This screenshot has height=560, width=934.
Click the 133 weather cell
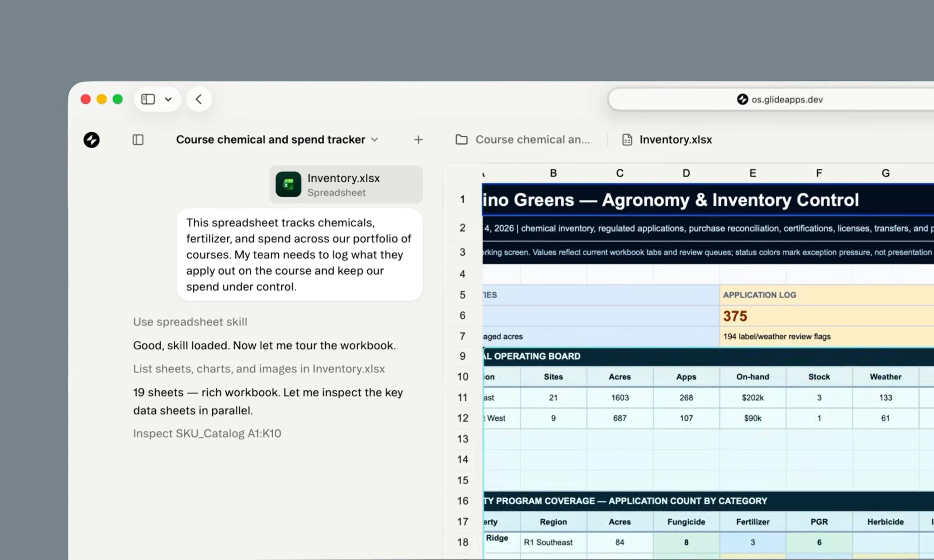click(886, 397)
